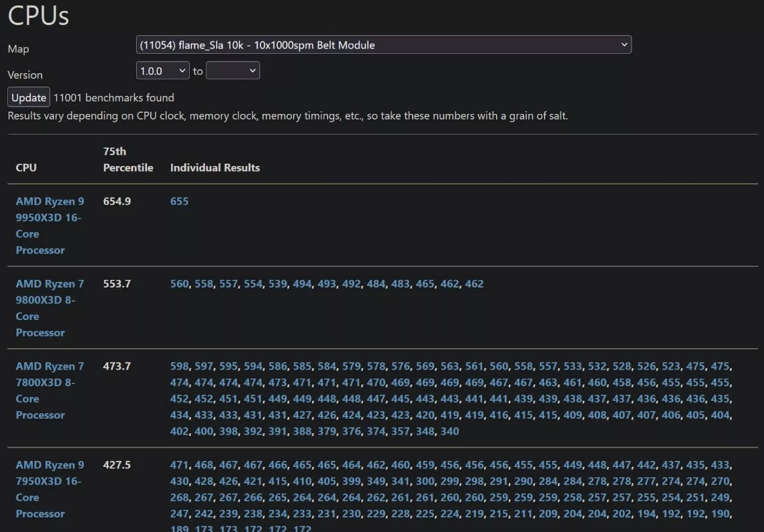Open the 484 result in the 9800X3D row
Screen dimensions: 764x532
376,284
